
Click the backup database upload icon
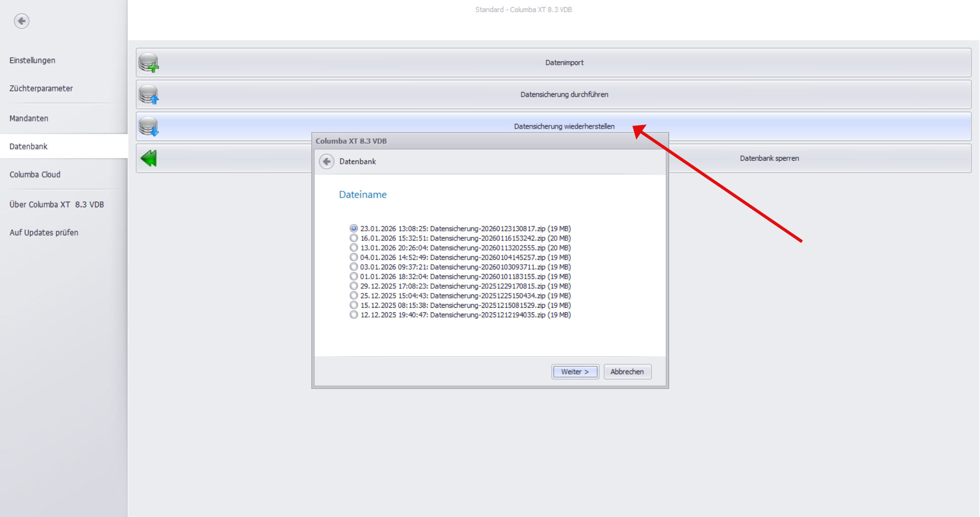click(149, 94)
